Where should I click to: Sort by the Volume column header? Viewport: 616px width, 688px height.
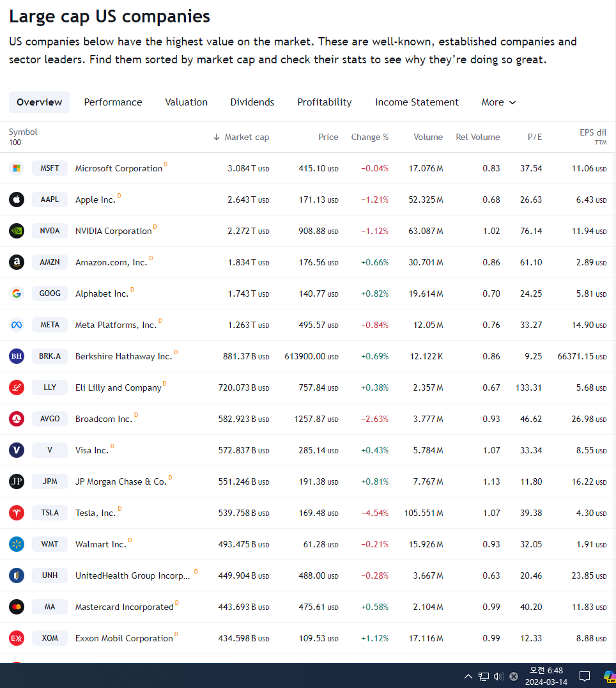[x=428, y=137]
